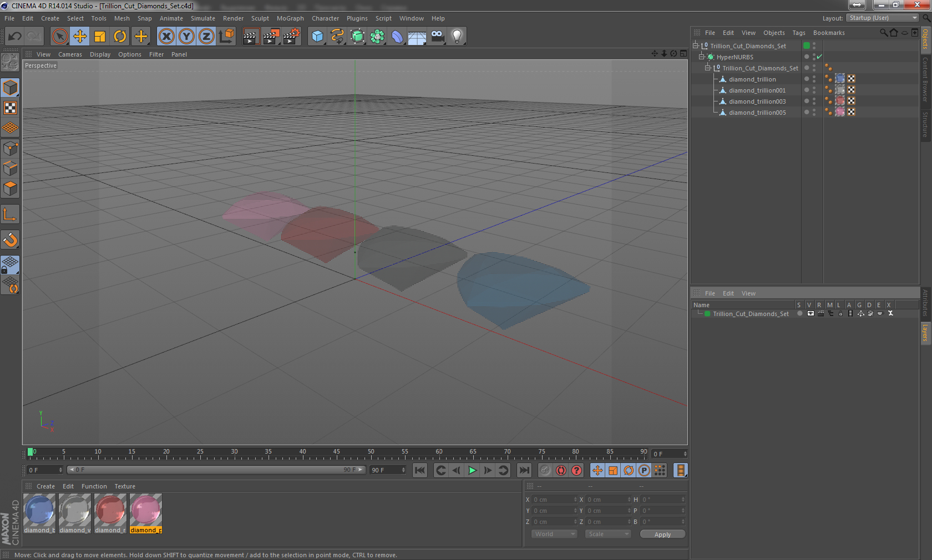Open material manager Texture menu

coord(125,486)
